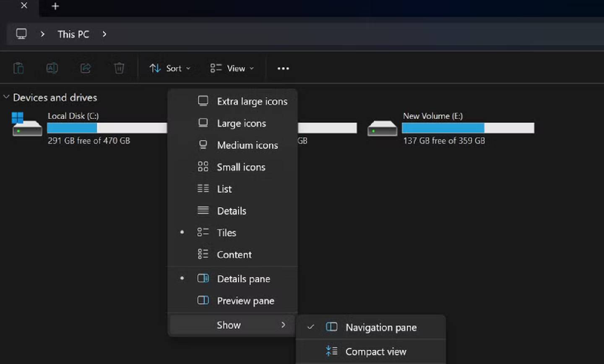
Task: Select Extra large icons view
Action: click(x=233, y=101)
